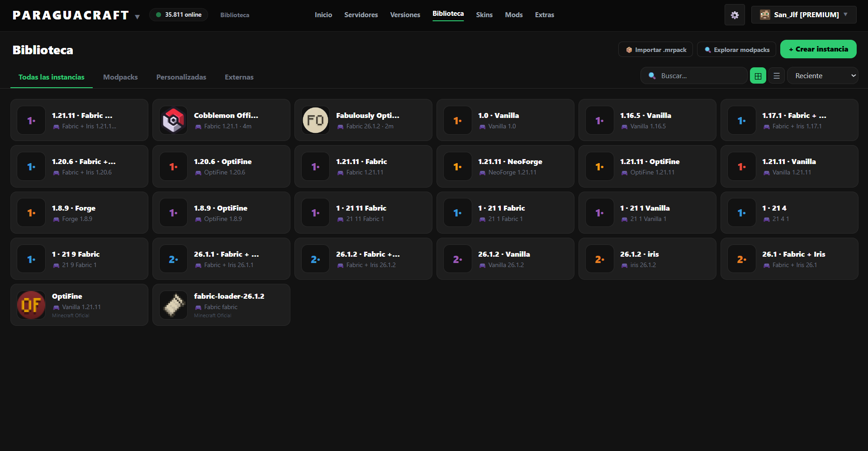This screenshot has height=451, width=868.
Task: Click the OptiFine OF instance icon
Action: 31,305
